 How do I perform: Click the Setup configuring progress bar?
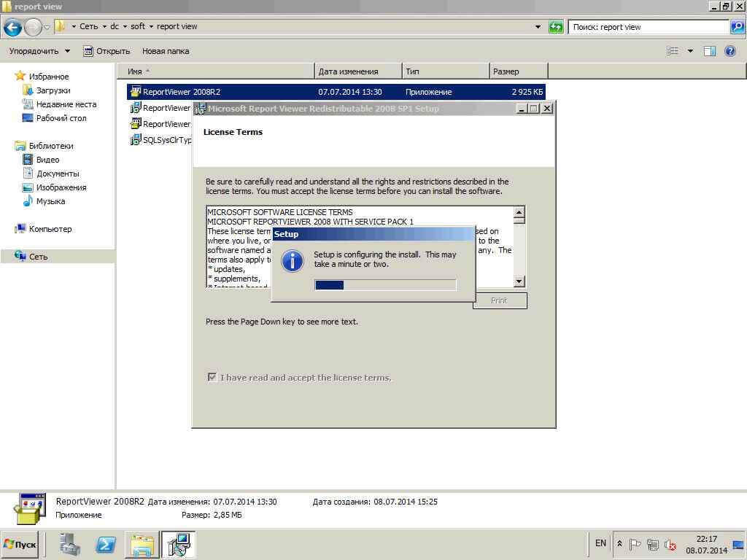coord(385,285)
